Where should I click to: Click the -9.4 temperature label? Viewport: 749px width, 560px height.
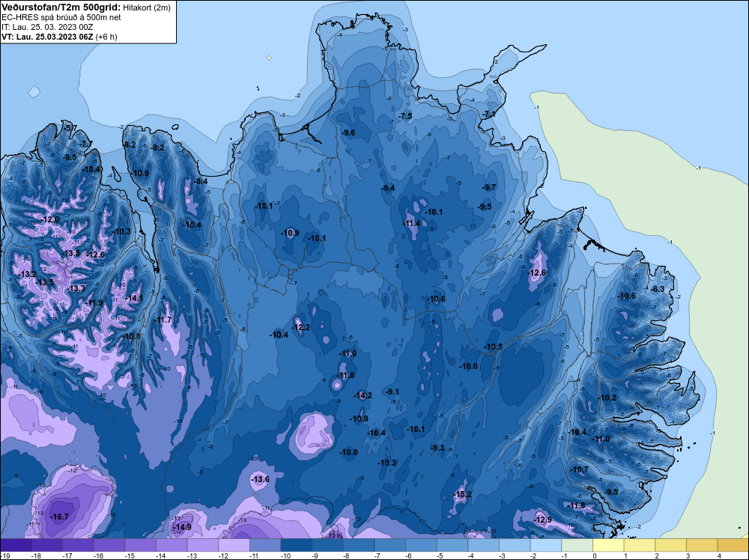[x=388, y=188]
